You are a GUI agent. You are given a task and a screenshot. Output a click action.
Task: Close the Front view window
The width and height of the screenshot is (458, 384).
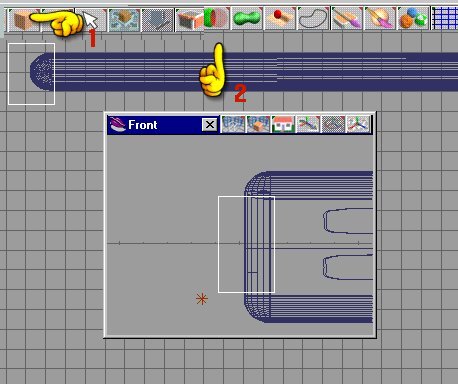point(210,125)
